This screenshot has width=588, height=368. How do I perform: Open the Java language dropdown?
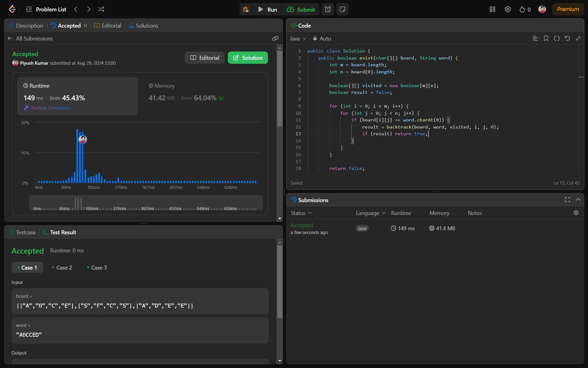click(298, 38)
